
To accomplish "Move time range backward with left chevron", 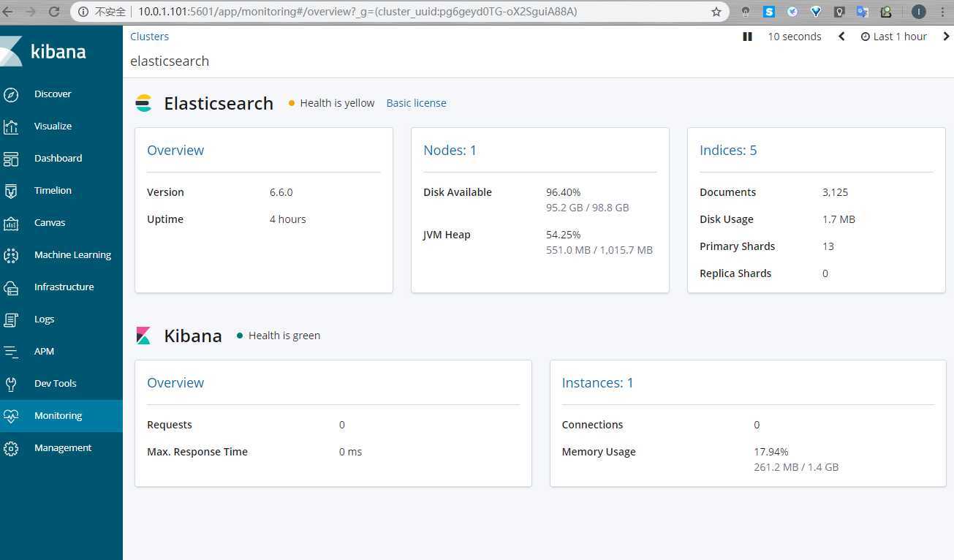I will coord(841,37).
